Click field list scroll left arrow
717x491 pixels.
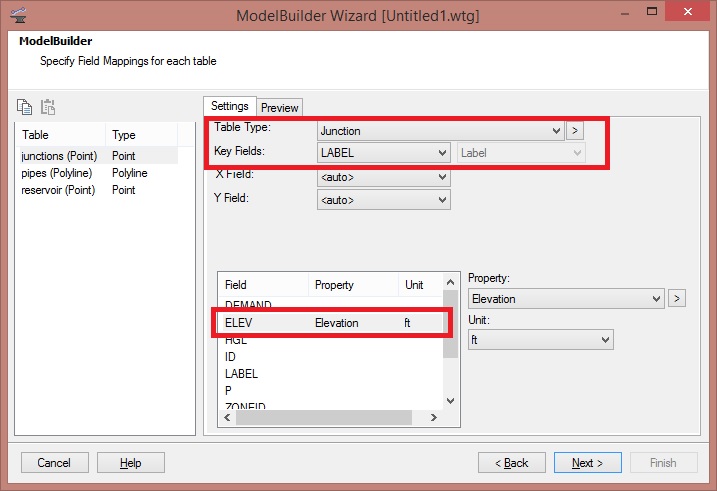pyautogui.click(x=227, y=417)
